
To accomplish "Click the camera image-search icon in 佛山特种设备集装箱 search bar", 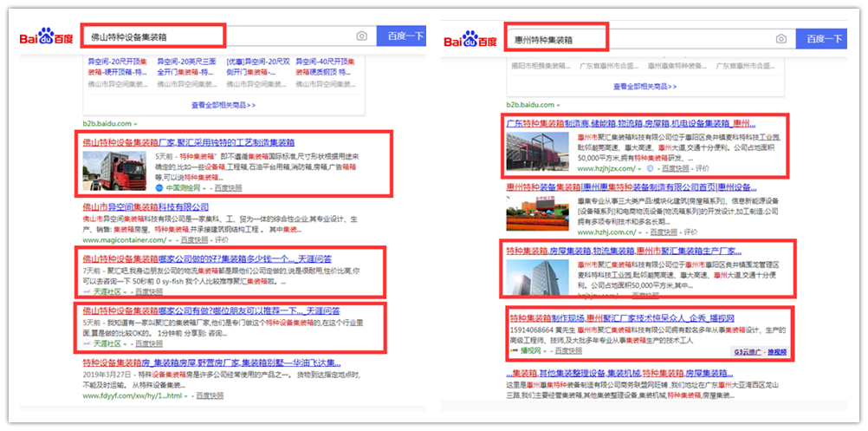I will (x=361, y=36).
